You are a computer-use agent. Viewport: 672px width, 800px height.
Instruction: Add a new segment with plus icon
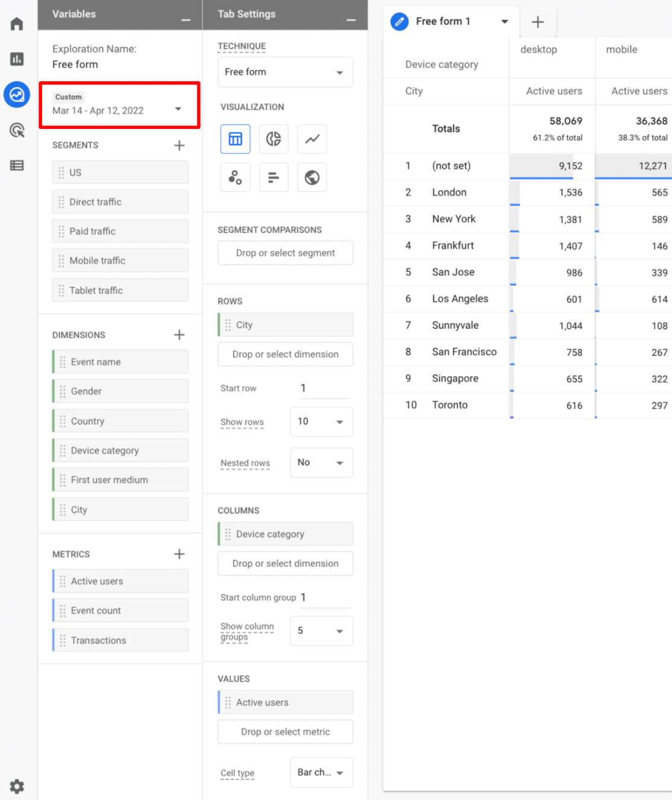pyautogui.click(x=179, y=145)
